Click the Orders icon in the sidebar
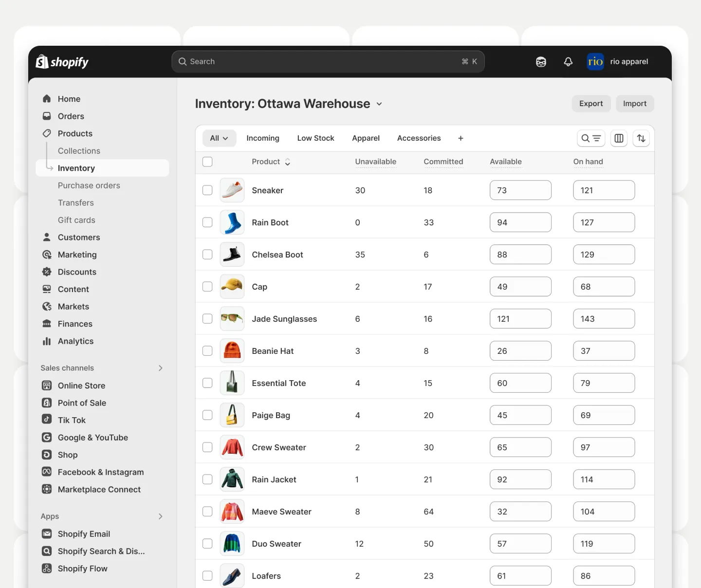The width and height of the screenshot is (701, 588). pyautogui.click(x=47, y=116)
